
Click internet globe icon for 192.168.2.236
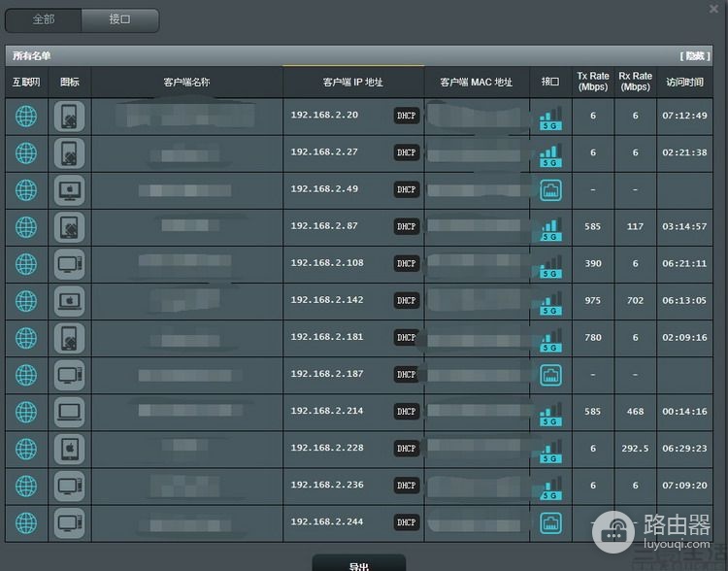coord(26,486)
